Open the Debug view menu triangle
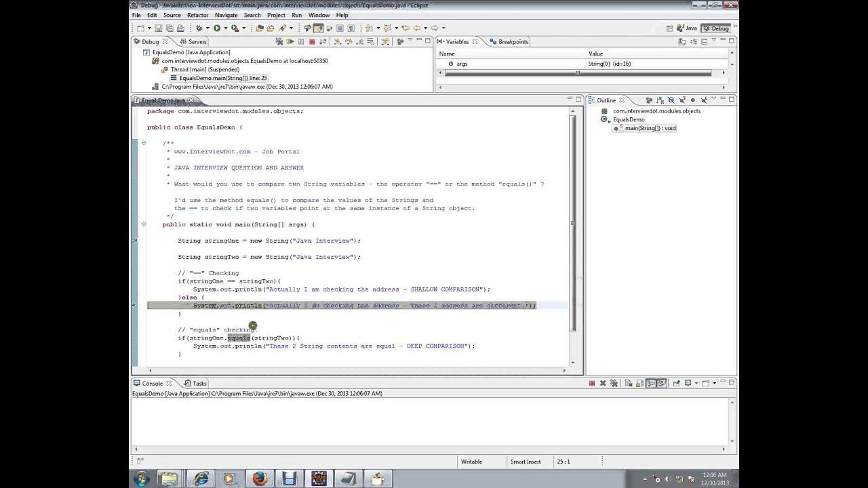868x488 pixels. pos(410,39)
